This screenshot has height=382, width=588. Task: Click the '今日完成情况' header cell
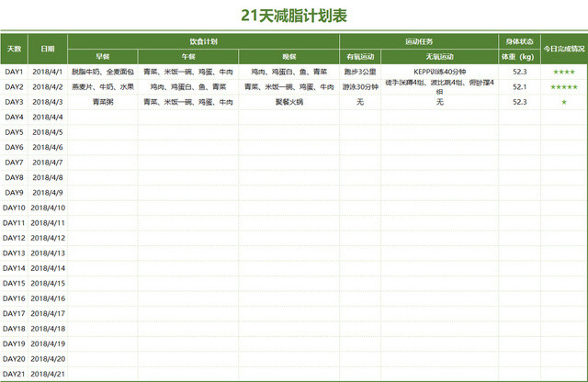(564, 49)
